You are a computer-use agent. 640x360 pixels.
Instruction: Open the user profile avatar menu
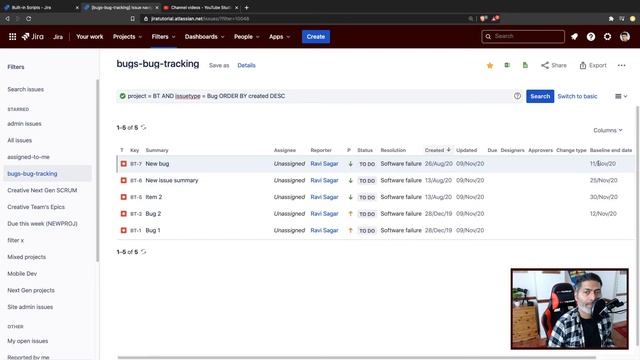click(x=624, y=37)
